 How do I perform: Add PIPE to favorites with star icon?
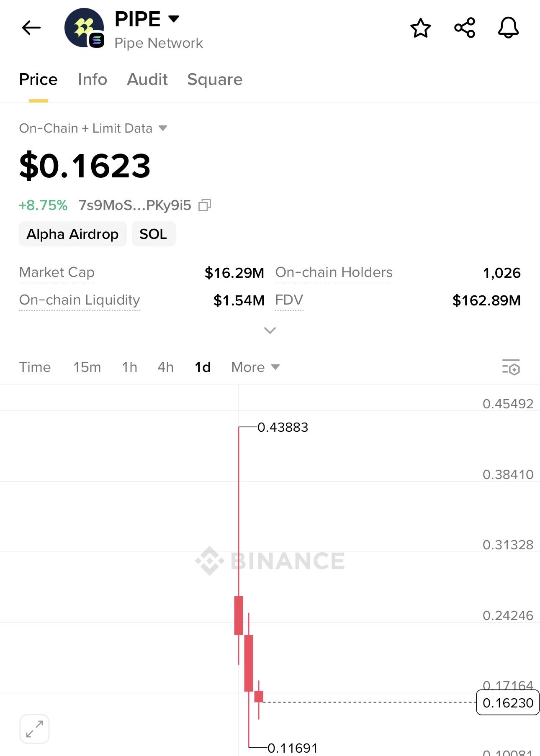tap(420, 28)
